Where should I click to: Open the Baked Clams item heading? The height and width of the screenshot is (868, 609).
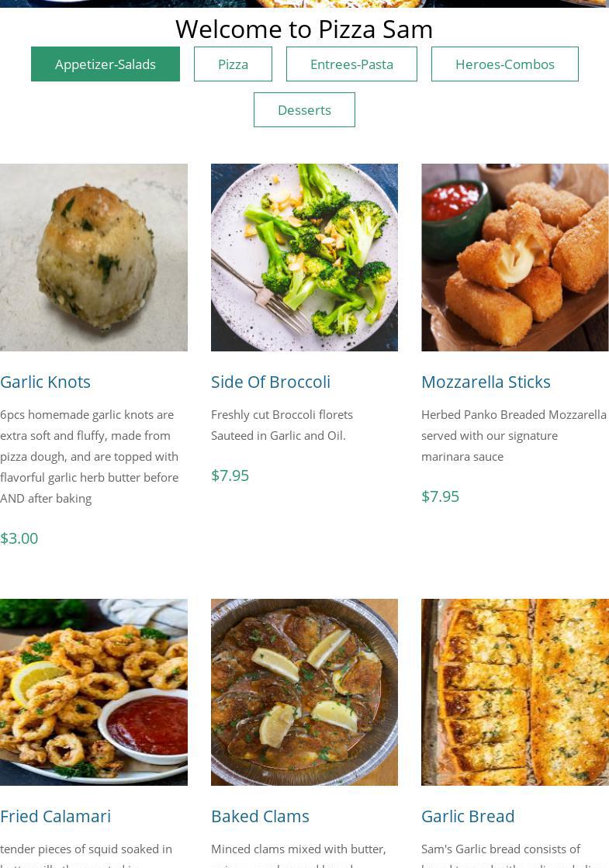pos(260,817)
